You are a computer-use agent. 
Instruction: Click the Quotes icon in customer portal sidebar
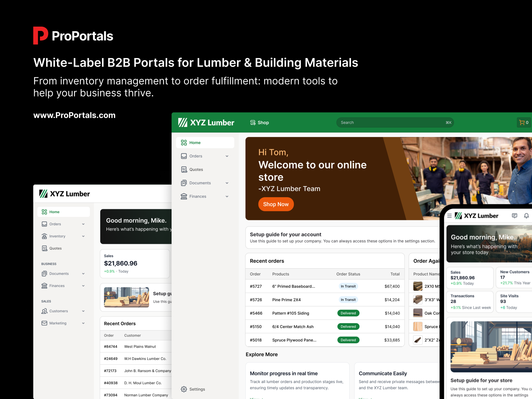tap(184, 169)
